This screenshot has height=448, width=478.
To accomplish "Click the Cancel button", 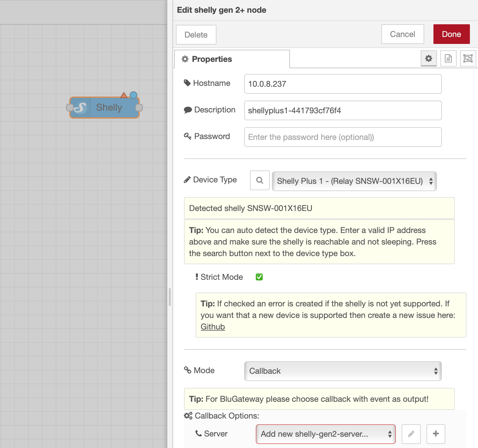I will 402,34.
